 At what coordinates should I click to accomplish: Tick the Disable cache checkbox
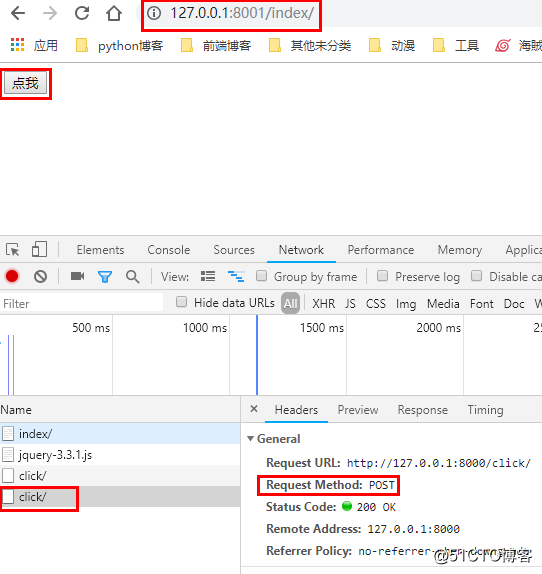tap(476, 276)
